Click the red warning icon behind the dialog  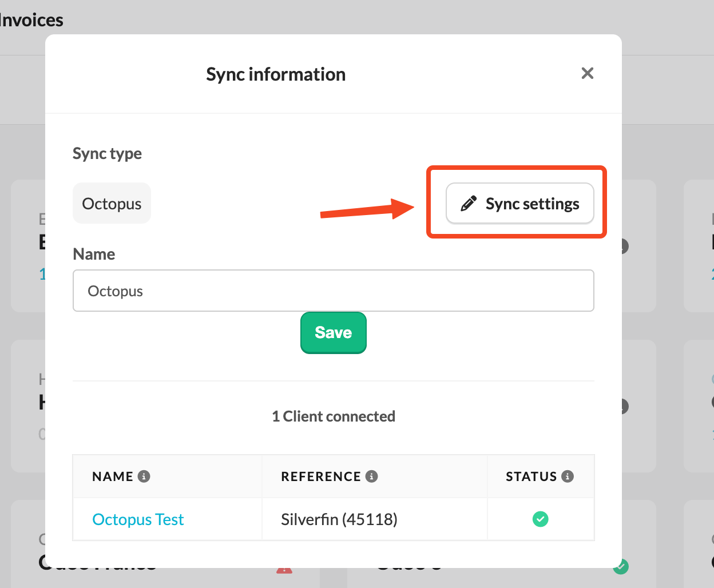(x=284, y=570)
